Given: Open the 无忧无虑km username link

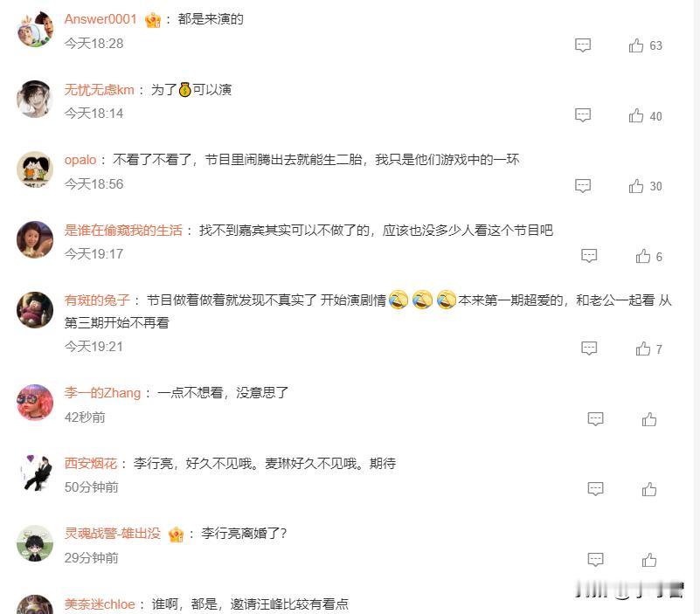Looking at the screenshot, I should point(99,90).
